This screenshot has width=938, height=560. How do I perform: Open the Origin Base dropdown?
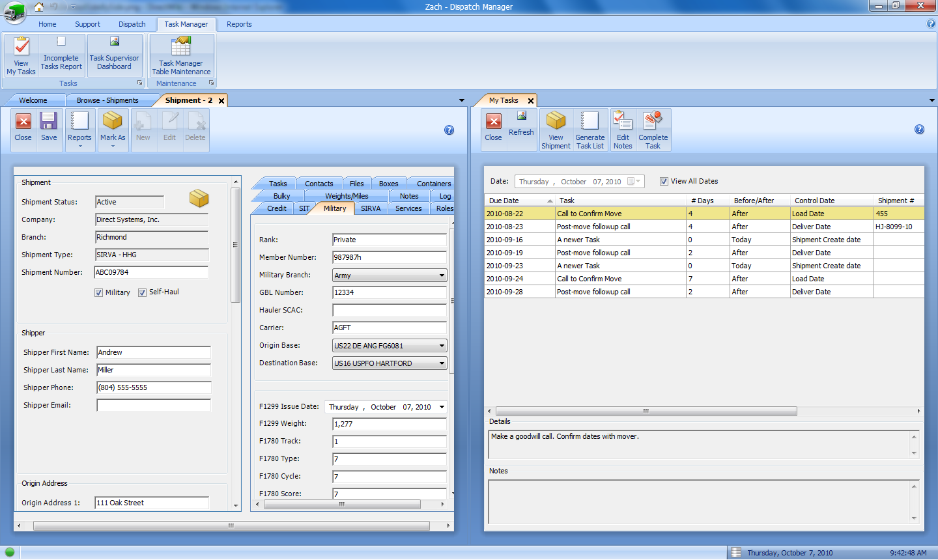(x=442, y=346)
